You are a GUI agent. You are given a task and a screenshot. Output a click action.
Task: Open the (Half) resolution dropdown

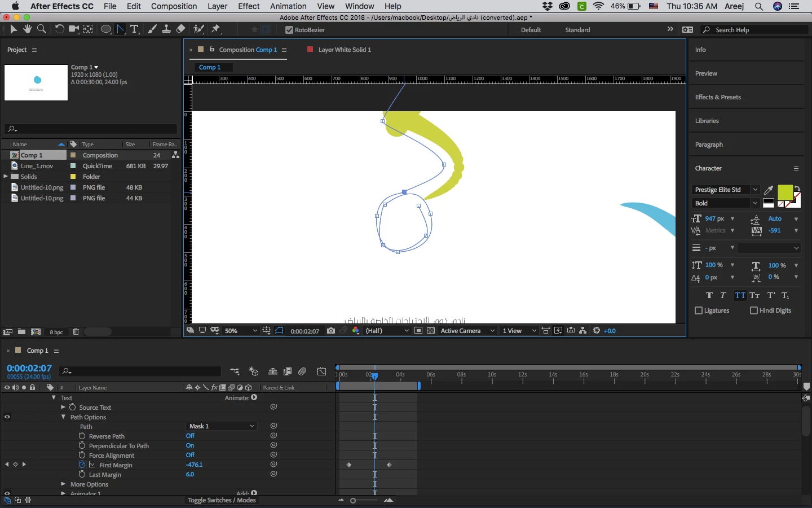tap(387, 331)
